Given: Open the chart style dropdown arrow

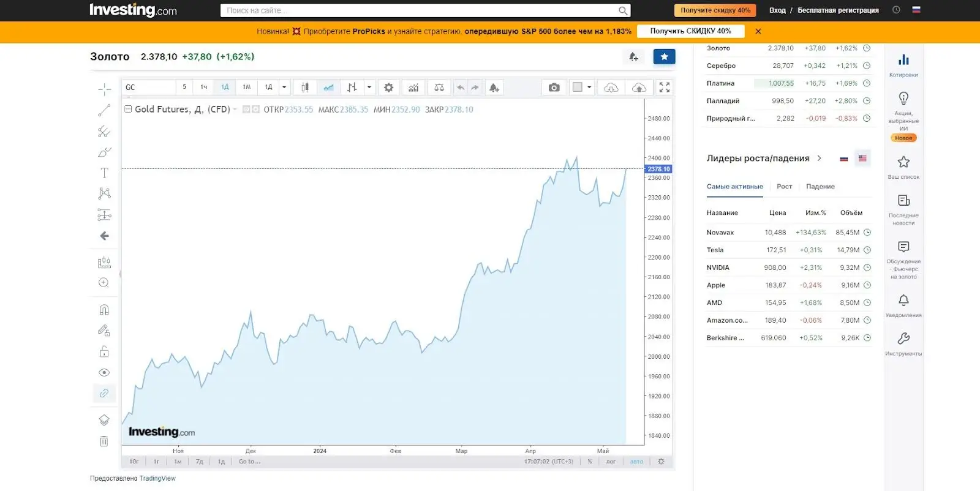Looking at the screenshot, I should (369, 88).
